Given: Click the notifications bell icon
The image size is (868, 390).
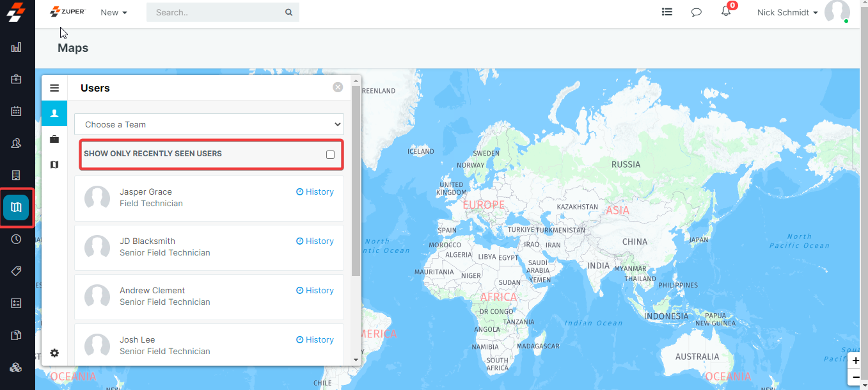Looking at the screenshot, I should [x=726, y=12].
